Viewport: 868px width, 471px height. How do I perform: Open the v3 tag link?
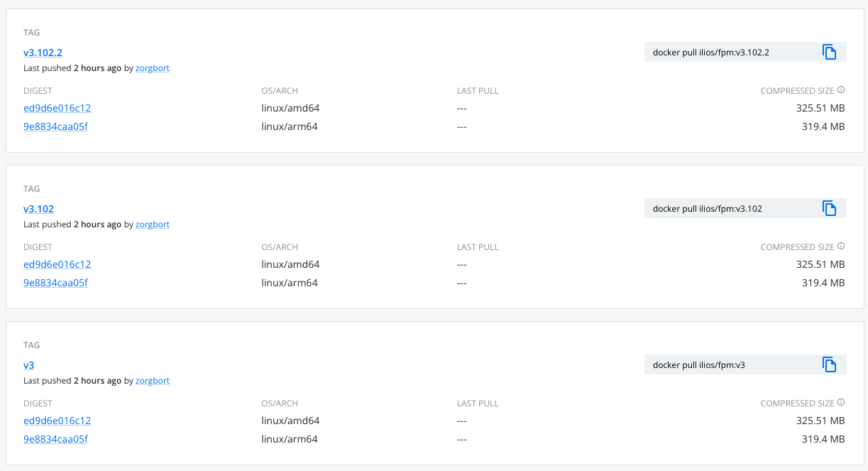click(x=29, y=365)
